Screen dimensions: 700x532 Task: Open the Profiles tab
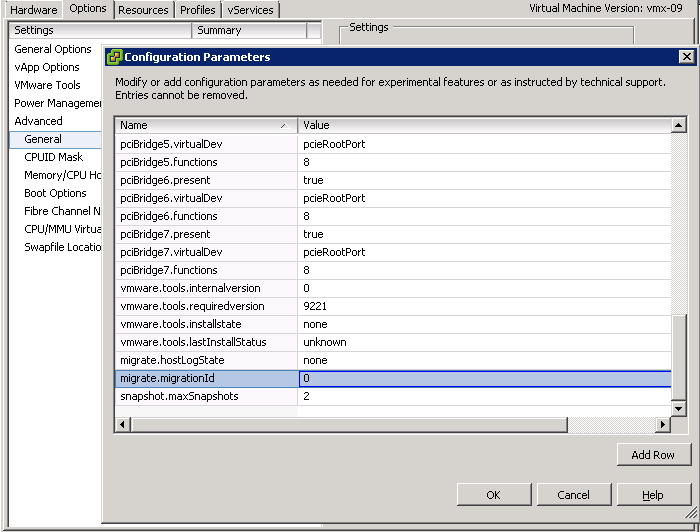click(197, 10)
